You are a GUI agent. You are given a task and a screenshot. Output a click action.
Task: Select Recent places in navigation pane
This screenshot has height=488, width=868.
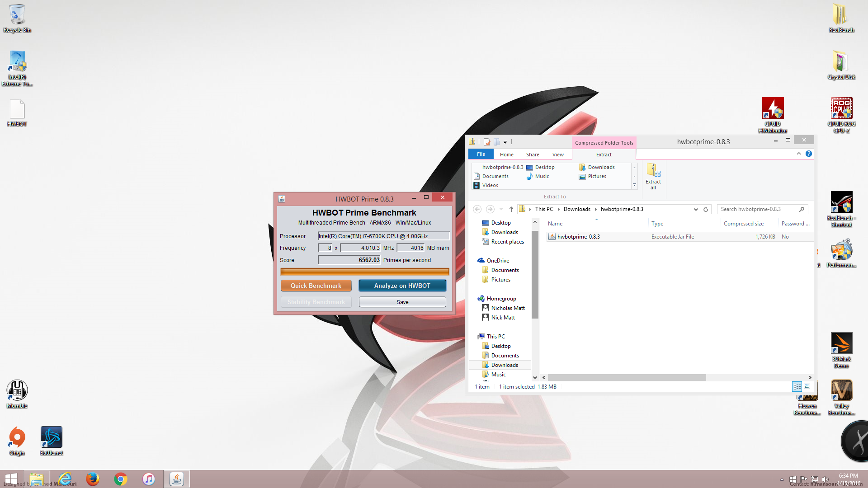pos(503,242)
